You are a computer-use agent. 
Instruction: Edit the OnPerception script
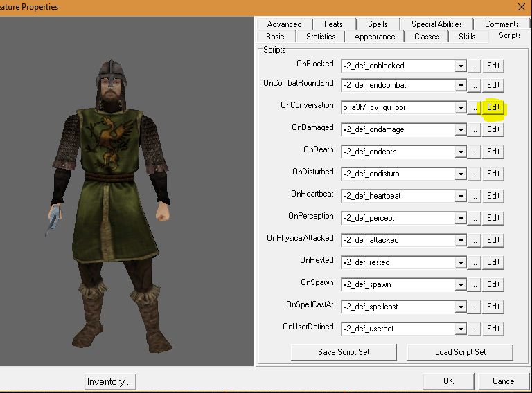[x=493, y=218]
